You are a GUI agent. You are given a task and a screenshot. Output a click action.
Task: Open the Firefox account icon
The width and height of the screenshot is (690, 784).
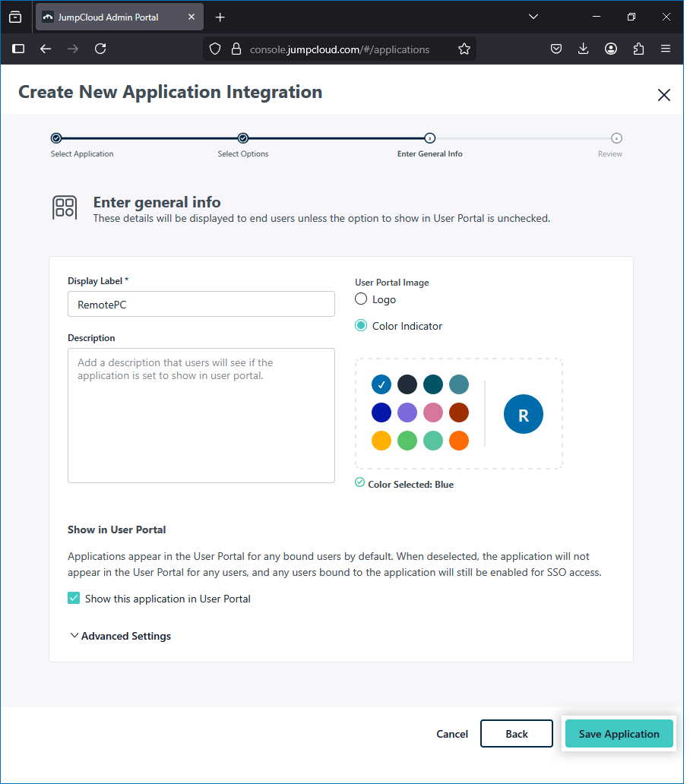611,49
